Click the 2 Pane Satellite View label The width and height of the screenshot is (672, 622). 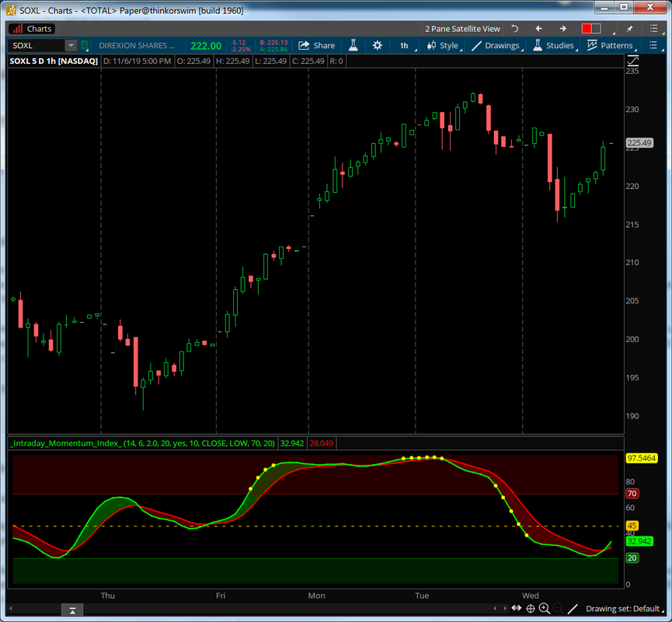tap(462, 29)
